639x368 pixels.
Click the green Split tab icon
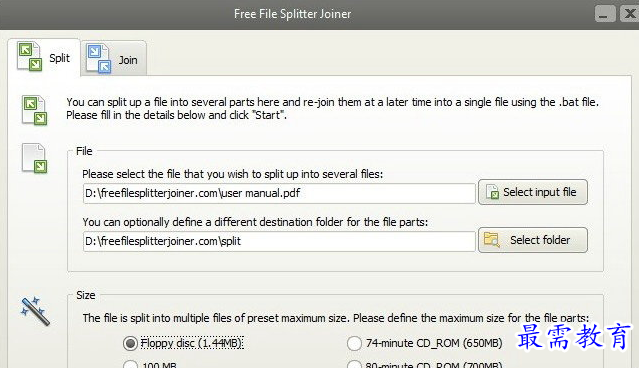[x=30, y=56]
